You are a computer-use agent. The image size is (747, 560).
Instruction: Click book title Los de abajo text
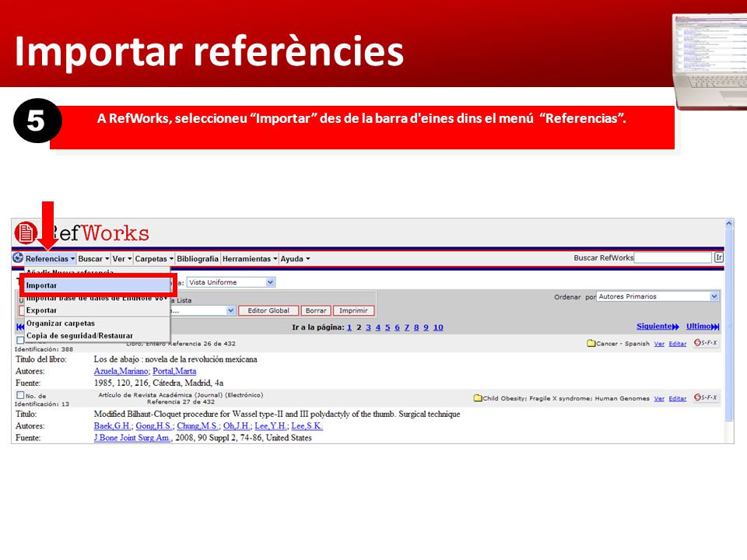click(x=175, y=359)
